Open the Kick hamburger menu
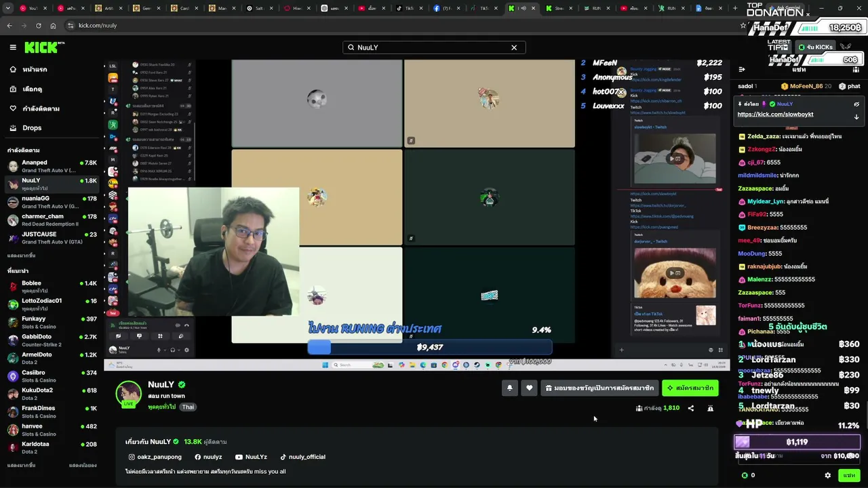Viewport: 868px width, 488px height. [13, 47]
